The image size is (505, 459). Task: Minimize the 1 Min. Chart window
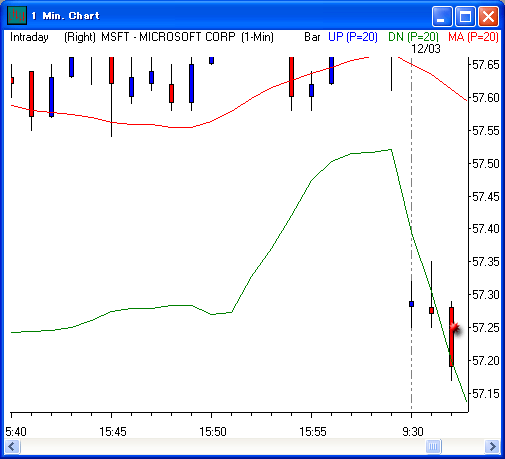442,16
